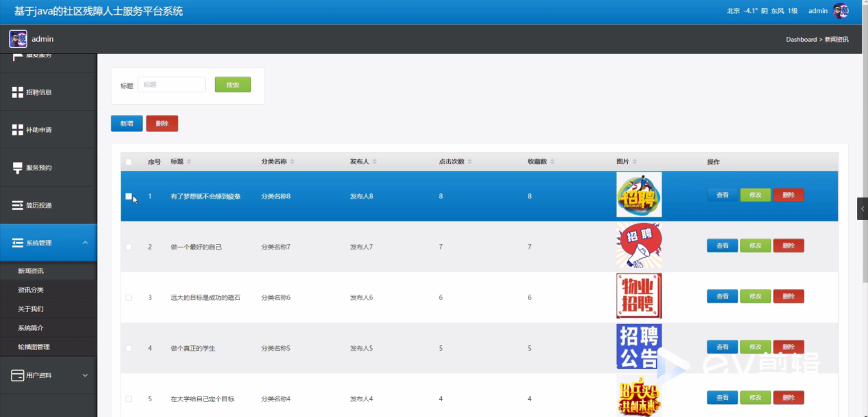Image resolution: width=868 pixels, height=417 pixels.
Task: Focus the 标题 search input field
Action: pyautogui.click(x=172, y=85)
